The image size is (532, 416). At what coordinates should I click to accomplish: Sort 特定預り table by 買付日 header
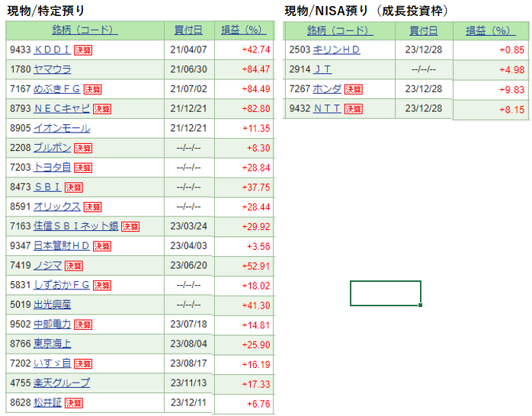click(189, 30)
